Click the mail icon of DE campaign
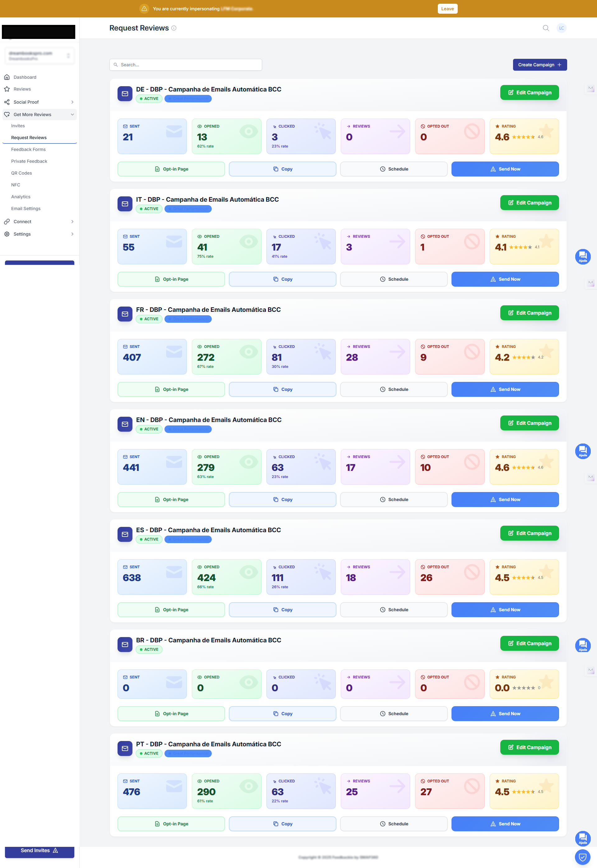The width and height of the screenshot is (597, 868). click(125, 94)
